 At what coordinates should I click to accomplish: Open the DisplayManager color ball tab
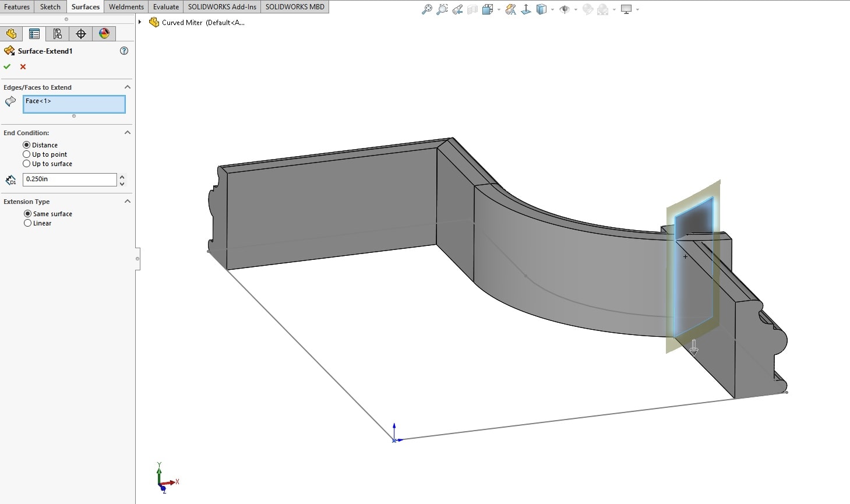tap(104, 34)
